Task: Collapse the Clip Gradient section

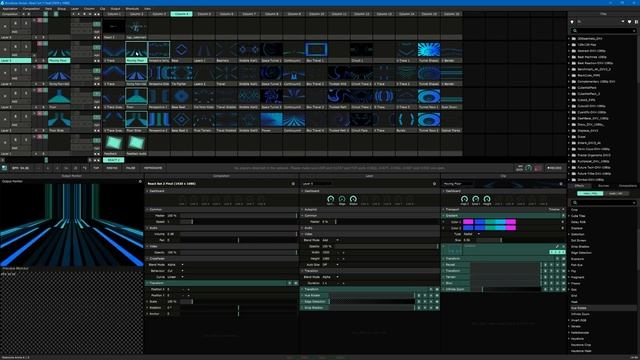Action: (444, 216)
